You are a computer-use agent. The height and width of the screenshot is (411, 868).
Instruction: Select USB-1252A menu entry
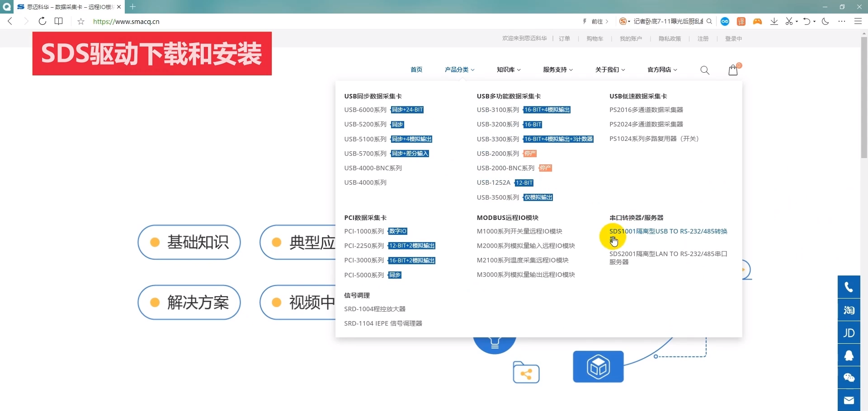493,182
